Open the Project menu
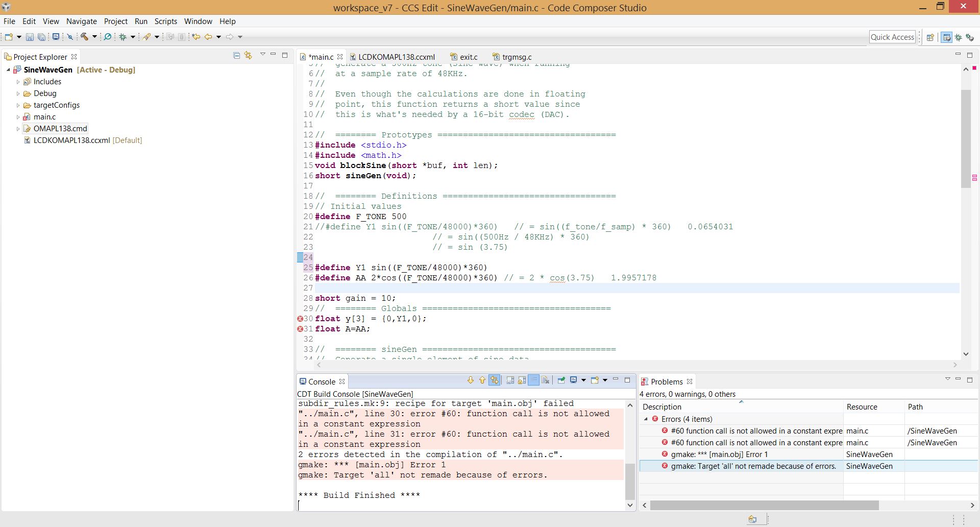The width and height of the screenshot is (980, 527). tap(115, 21)
